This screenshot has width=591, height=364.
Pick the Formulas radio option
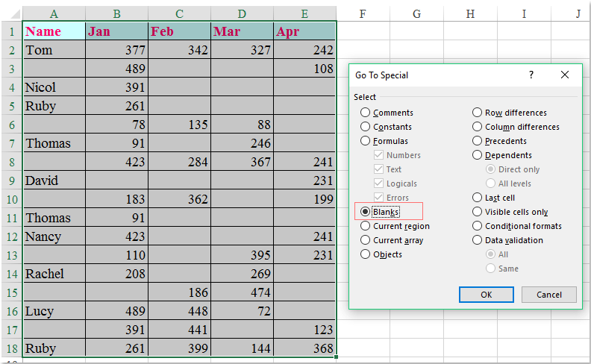point(366,141)
